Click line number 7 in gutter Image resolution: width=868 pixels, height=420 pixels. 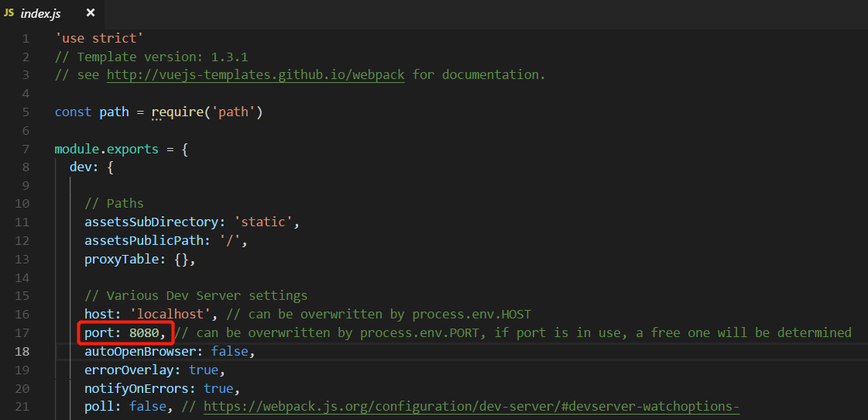coord(25,149)
